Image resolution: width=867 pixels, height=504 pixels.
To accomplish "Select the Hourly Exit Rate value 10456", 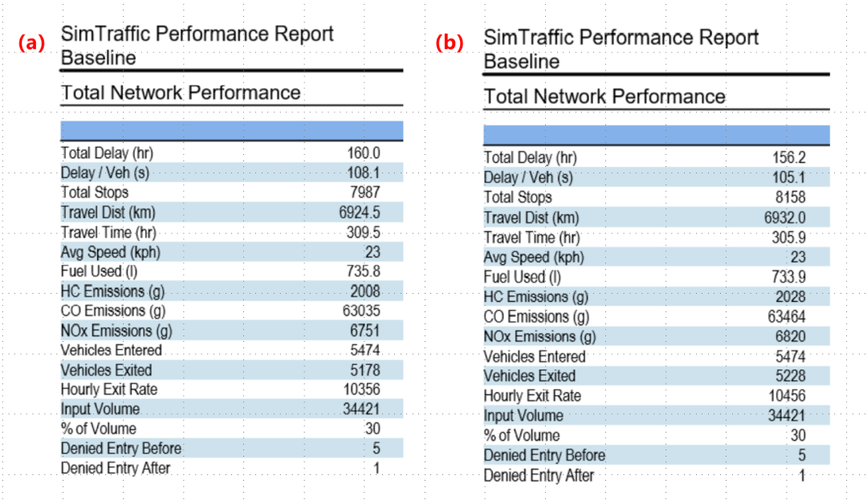I will (x=787, y=396).
